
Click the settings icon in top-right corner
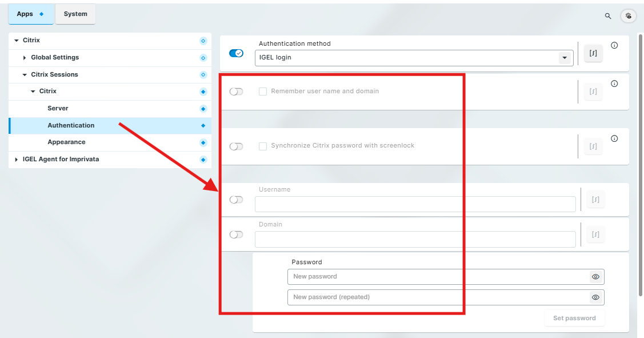click(x=628, y=16)
